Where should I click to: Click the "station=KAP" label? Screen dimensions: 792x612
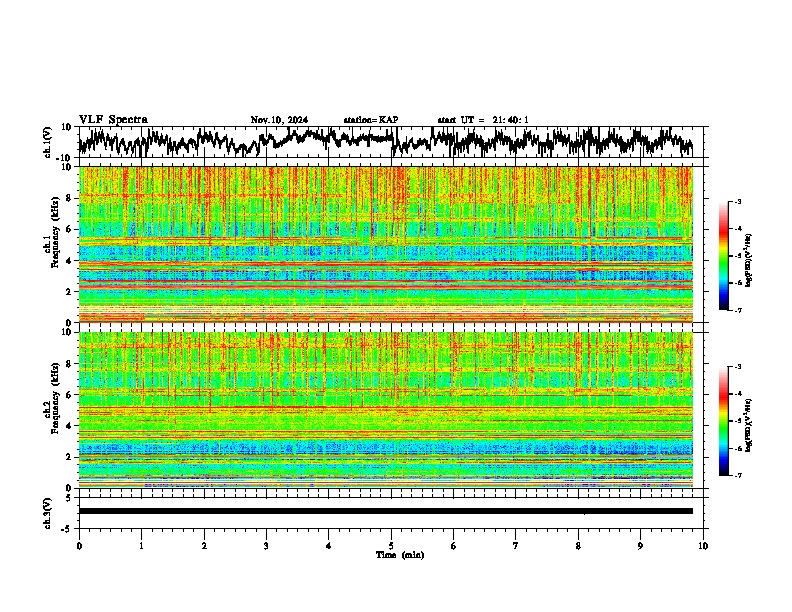pos(371,120)
